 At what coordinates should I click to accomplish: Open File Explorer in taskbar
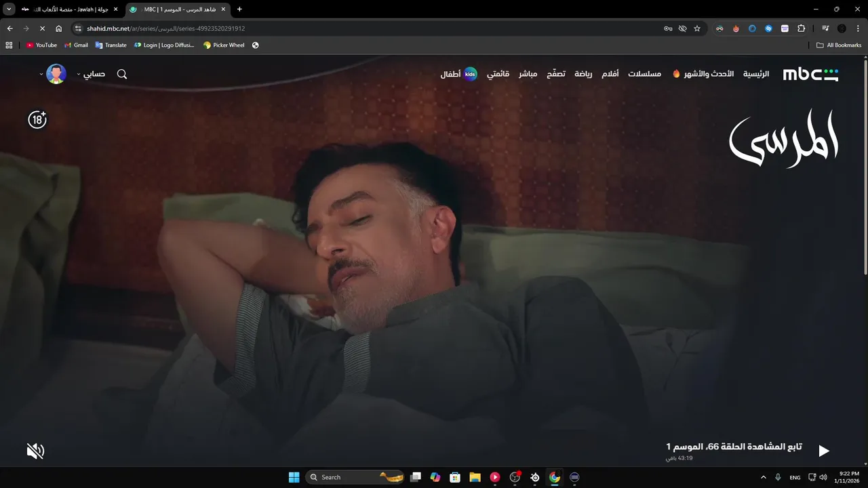tap(475, 477)
